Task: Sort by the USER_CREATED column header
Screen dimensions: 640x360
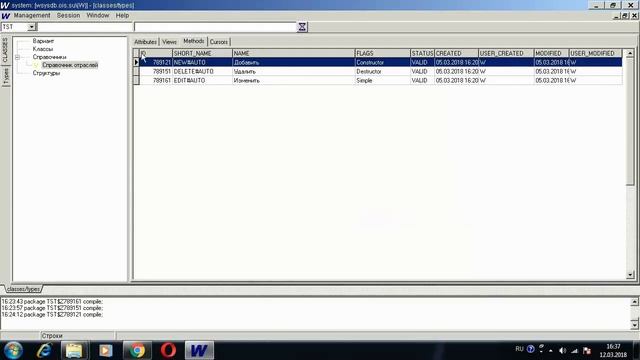Action: click(506, 53)
